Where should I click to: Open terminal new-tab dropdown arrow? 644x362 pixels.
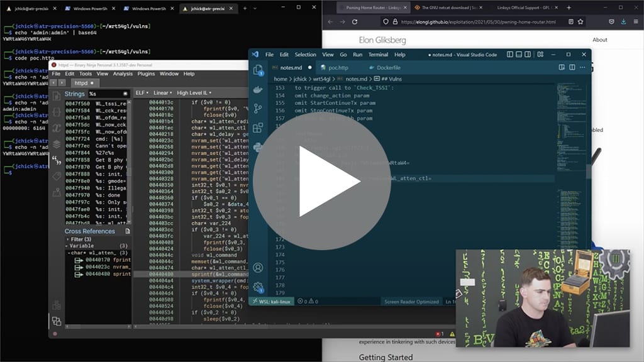point(255,8)
